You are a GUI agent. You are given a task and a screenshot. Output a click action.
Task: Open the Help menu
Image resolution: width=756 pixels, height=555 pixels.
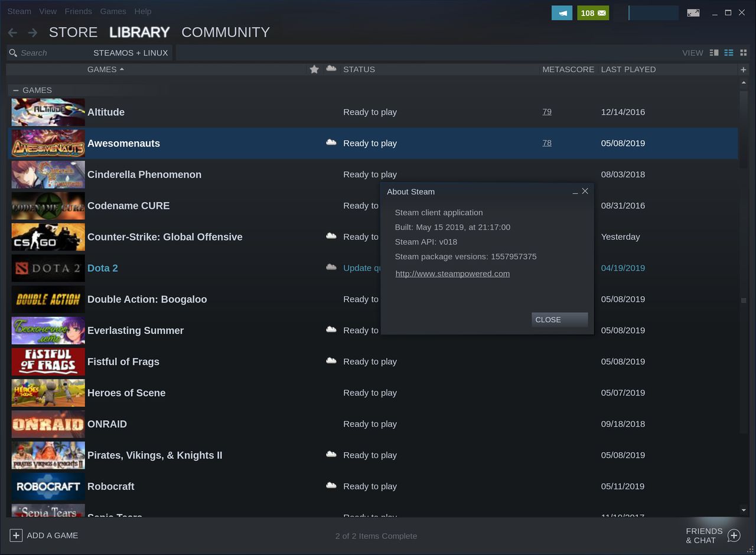click(142, 11)
